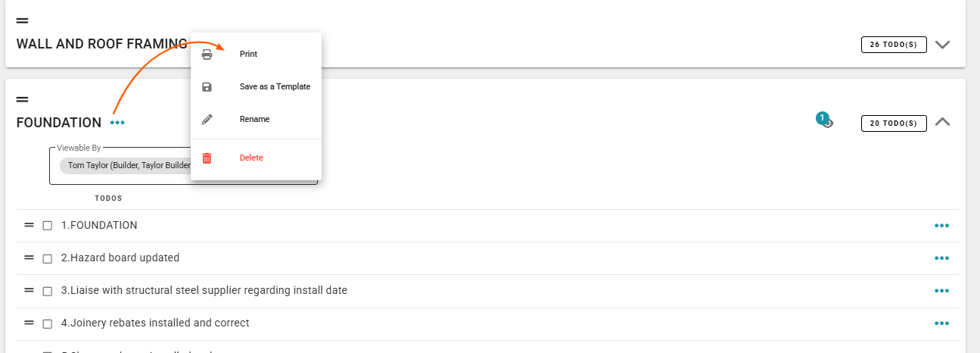Image resolution: width=980 pixels, height=353 pixels.
Task: Click the pencil Rename icon
Action: tap(207, 120)
